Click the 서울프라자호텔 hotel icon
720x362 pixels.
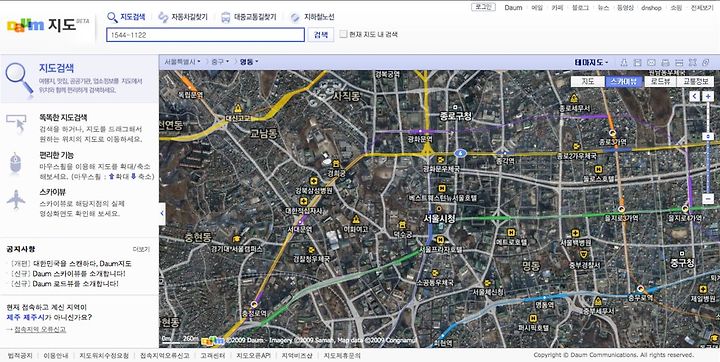[x=440, y=240]
